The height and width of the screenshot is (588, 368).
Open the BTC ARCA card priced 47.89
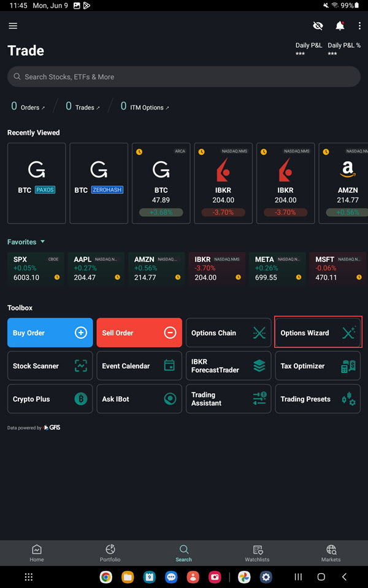(x=161, y=183)
